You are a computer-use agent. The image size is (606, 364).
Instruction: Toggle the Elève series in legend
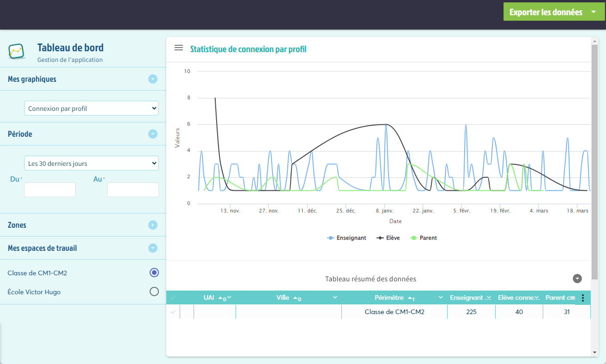tap(388, 238)
